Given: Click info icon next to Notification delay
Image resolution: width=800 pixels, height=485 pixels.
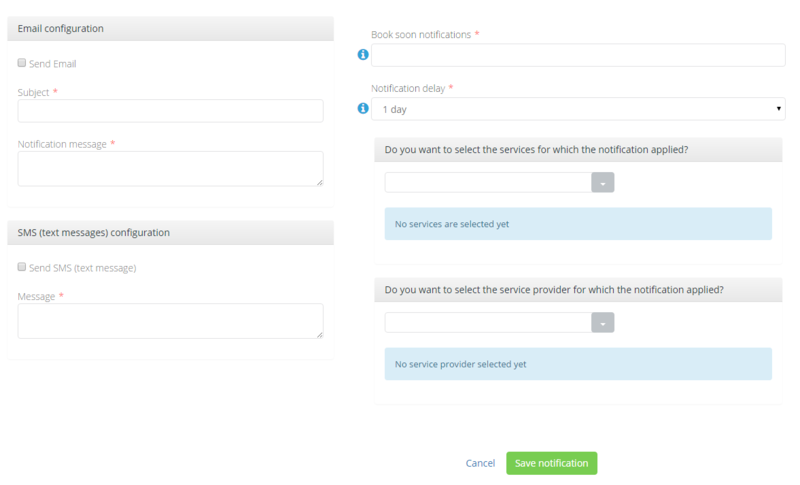Looking at the screenshot, I should coord(363,108).
